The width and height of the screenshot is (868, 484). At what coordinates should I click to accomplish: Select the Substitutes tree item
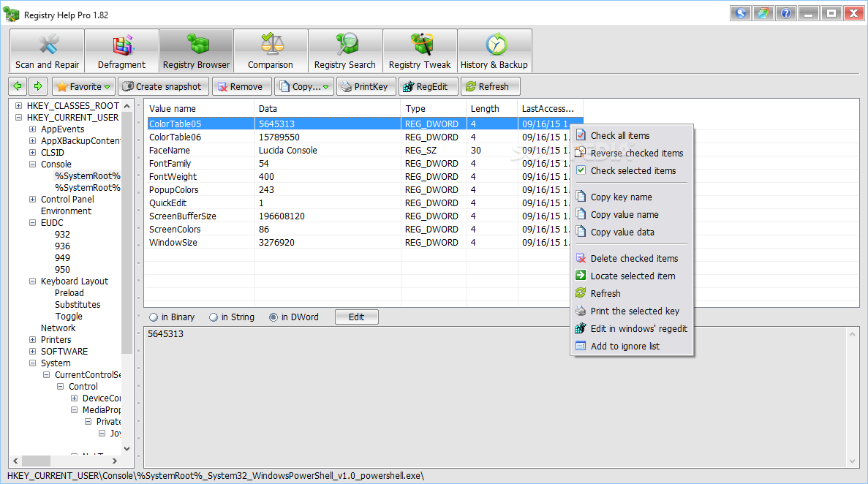[78, 305]
